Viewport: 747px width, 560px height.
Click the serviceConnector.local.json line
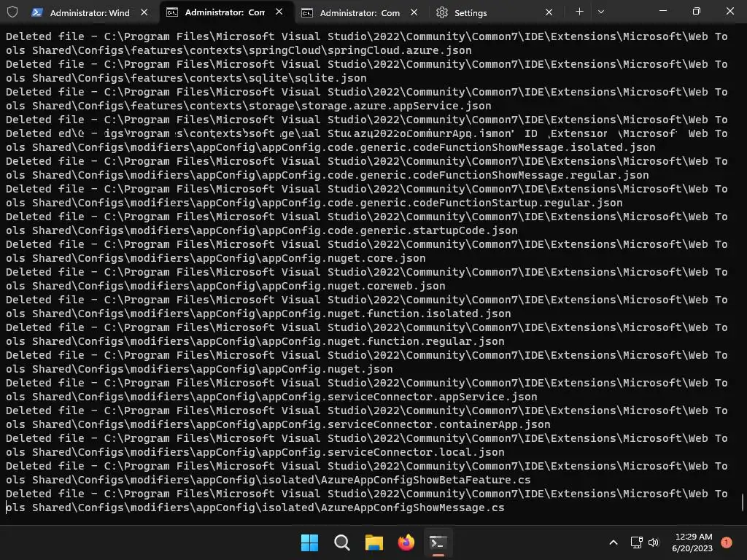[x=255, y=452]
